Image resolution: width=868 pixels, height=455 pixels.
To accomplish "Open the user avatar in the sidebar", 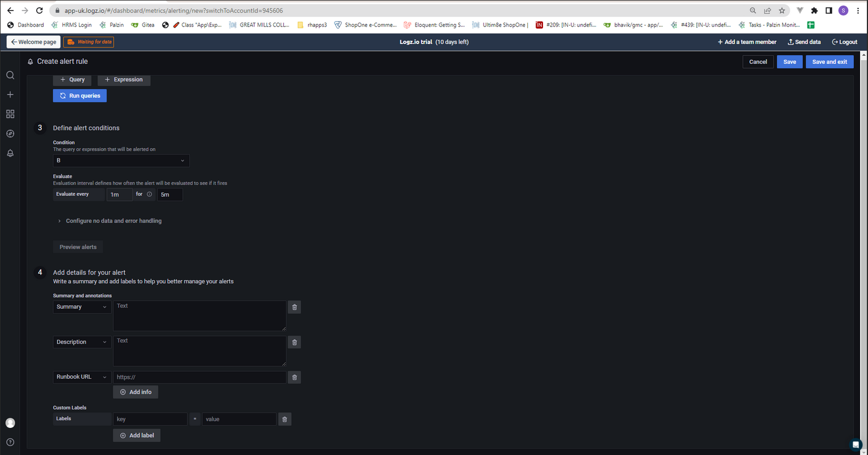I will [10, 423].
